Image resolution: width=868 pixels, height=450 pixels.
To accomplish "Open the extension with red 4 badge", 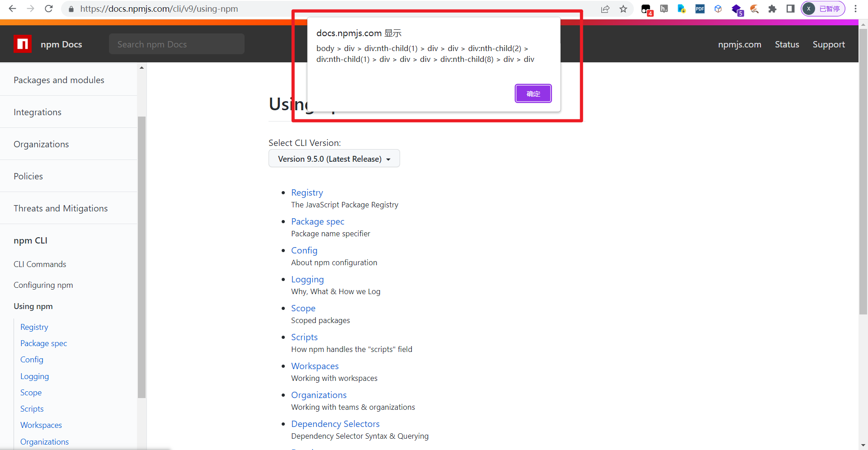I will (x=646, y=9).
